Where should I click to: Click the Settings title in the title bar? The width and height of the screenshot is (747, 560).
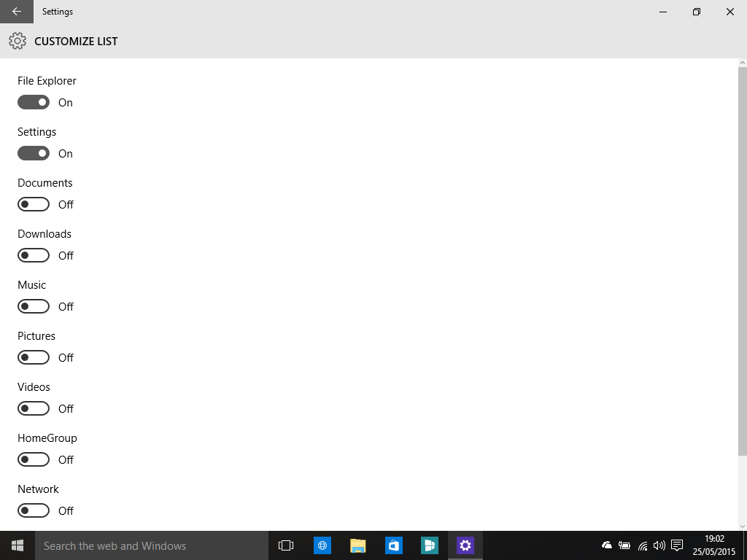(57, 12)
